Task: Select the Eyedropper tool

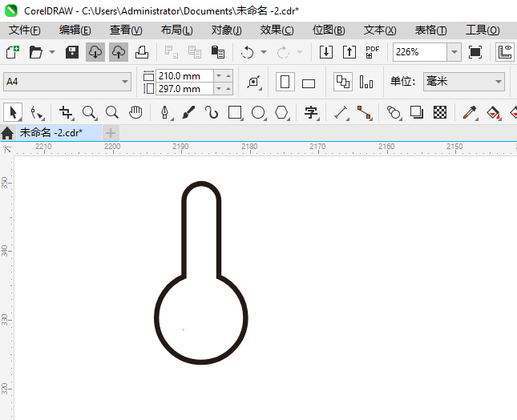Action: coord(470,112)
